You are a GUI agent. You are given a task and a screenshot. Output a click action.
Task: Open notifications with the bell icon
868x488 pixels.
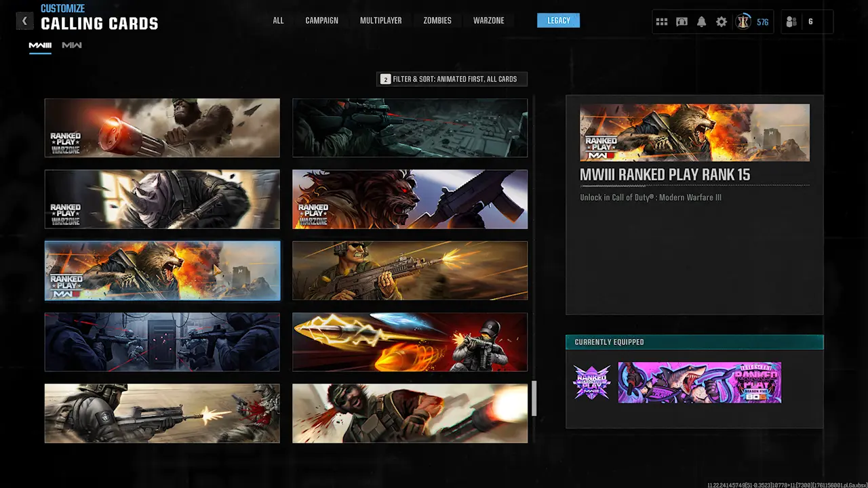point(701,22)
